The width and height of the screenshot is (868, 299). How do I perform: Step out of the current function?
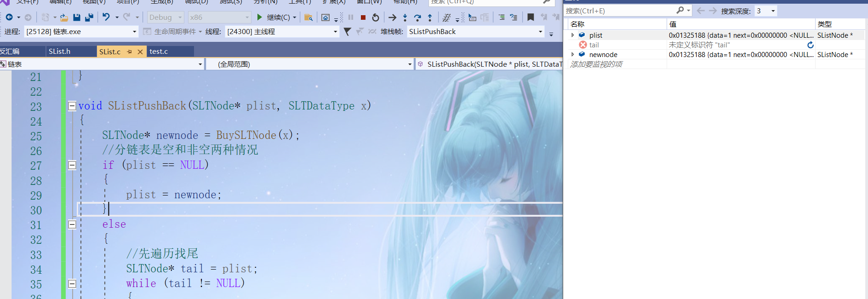[x=430, y=17]
